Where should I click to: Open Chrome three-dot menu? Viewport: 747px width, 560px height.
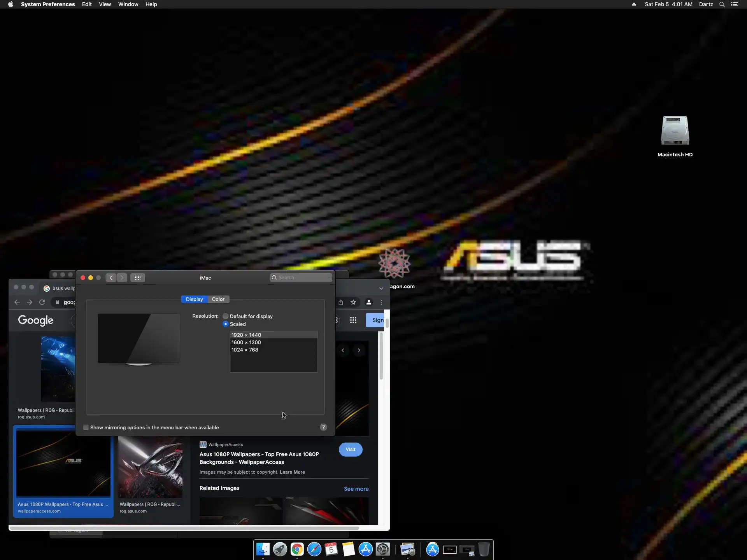click(x=381, y=302)
